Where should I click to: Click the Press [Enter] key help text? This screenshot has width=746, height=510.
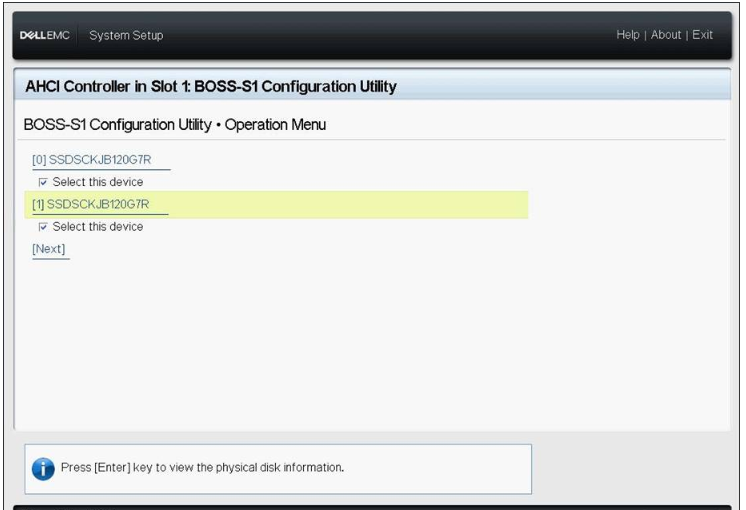202,468
